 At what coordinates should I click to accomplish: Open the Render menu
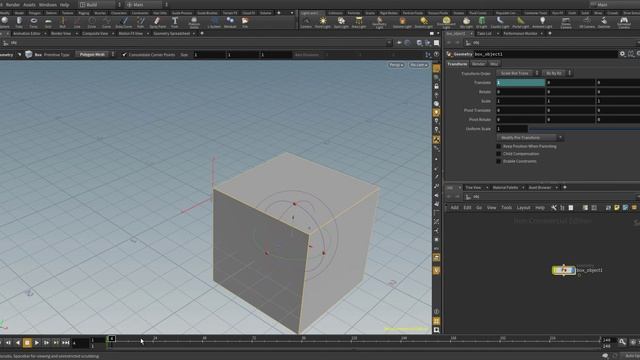(x=13, y=4)
